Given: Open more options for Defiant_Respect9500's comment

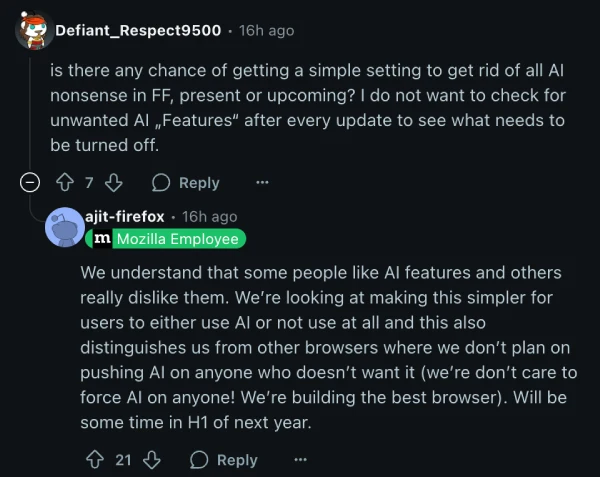Looking at the screenshot, I should coord(262,183).
